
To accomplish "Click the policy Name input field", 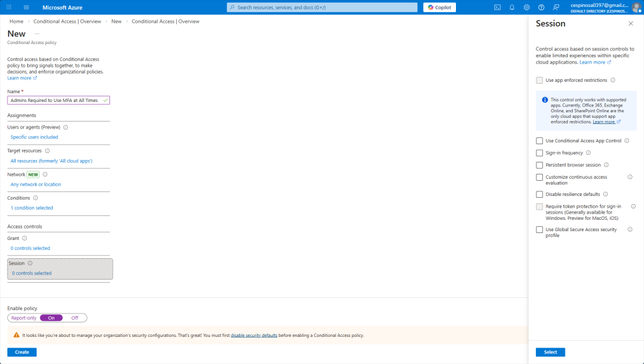I will click(x=55, y=100).
